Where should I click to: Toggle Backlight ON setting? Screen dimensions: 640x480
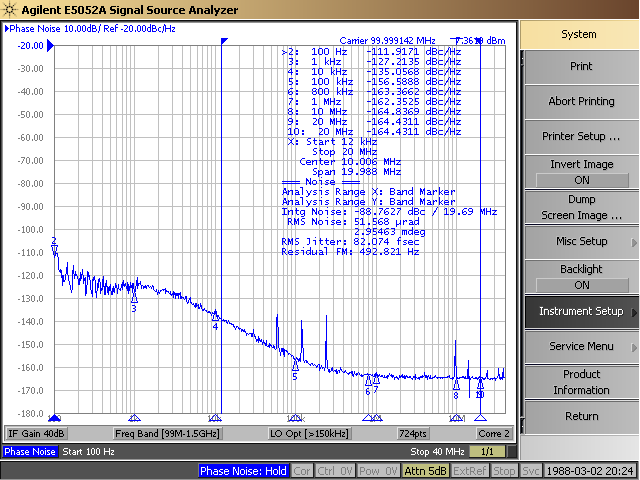point(581,277)
